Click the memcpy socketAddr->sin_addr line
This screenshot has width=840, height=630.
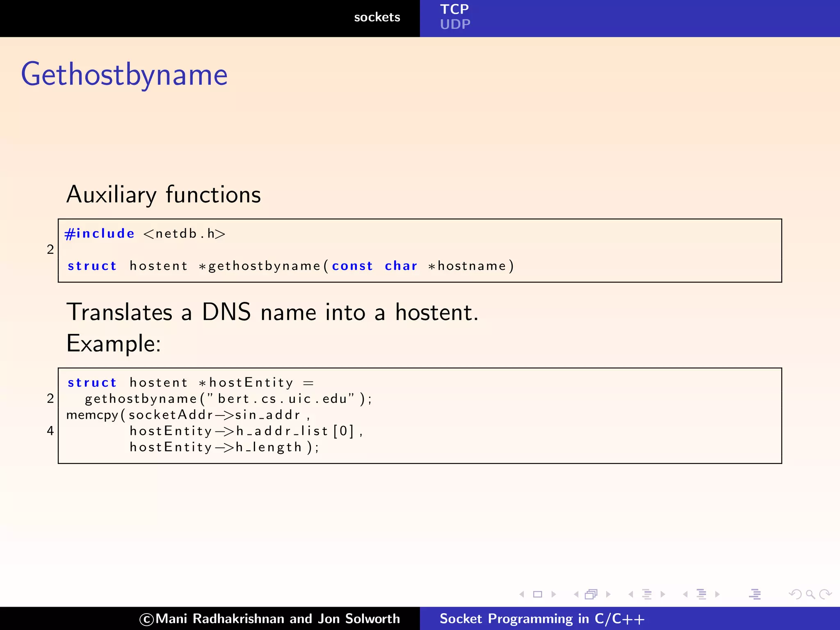(x=188, y=415)
